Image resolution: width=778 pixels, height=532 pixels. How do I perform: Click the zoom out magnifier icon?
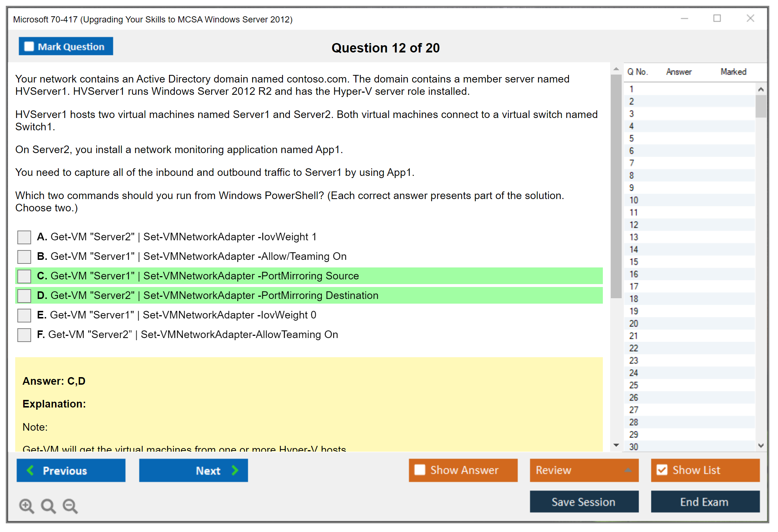70,506
